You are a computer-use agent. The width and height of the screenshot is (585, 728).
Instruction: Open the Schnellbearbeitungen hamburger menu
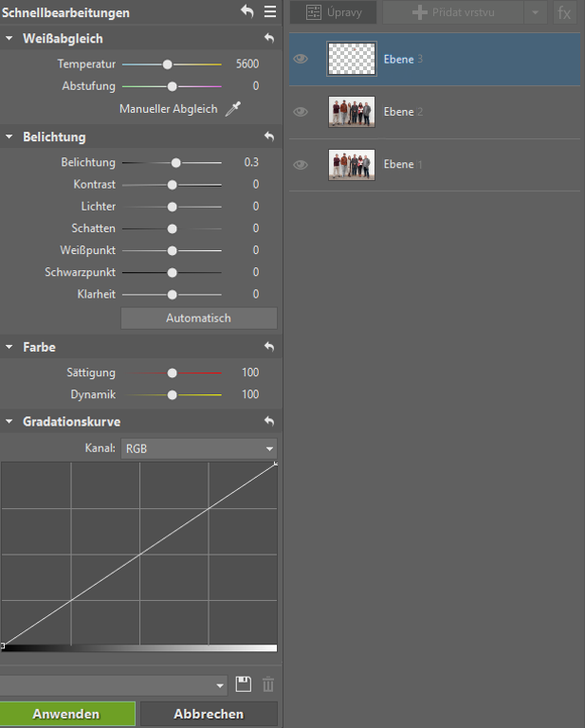[x=270, y=12]
